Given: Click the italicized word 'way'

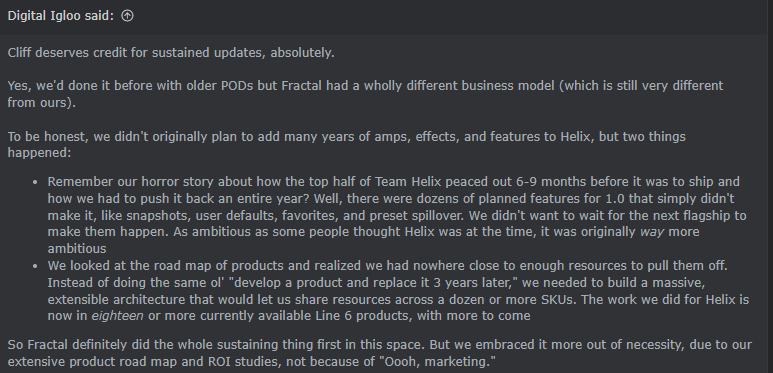Looking at the screenshot, I should 652,232.
